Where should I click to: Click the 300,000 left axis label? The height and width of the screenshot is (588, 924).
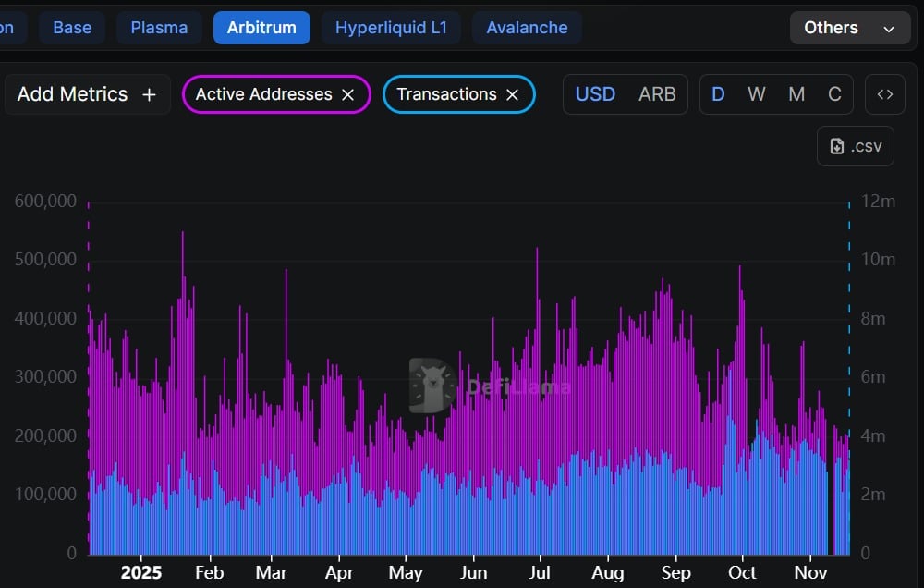[x=45, y=377]
